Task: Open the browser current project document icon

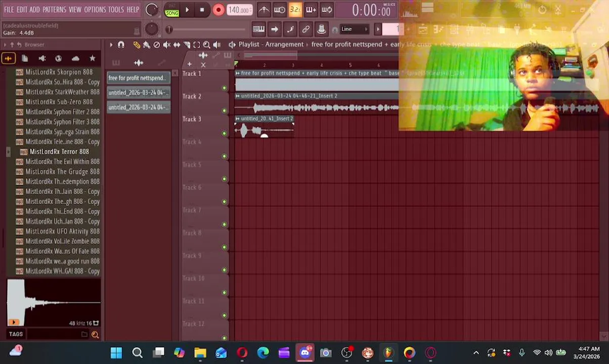Action: [x=25, y=59]
